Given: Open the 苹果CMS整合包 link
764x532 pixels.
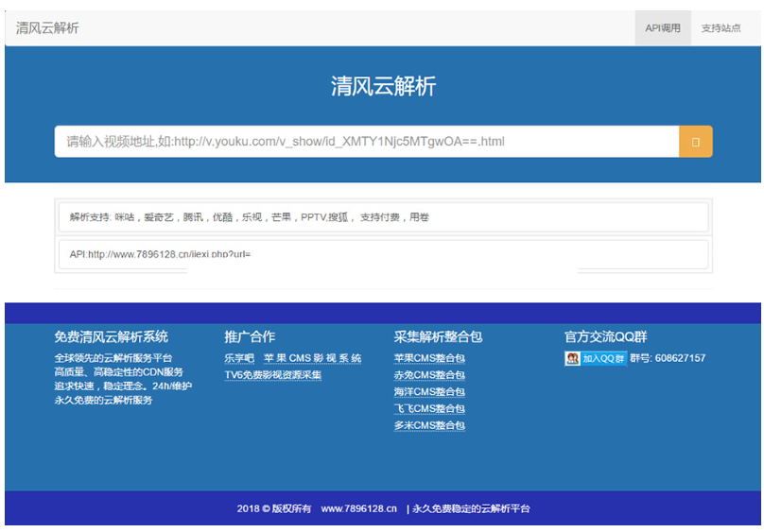Looking at the screenshot, I should coord(429,358).
